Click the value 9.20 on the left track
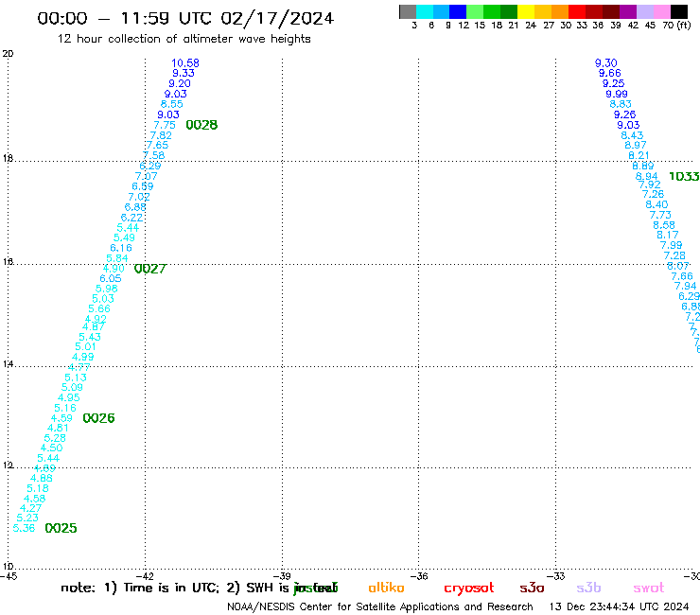Viewport: 700px width, 615px height. click(180, 83)
